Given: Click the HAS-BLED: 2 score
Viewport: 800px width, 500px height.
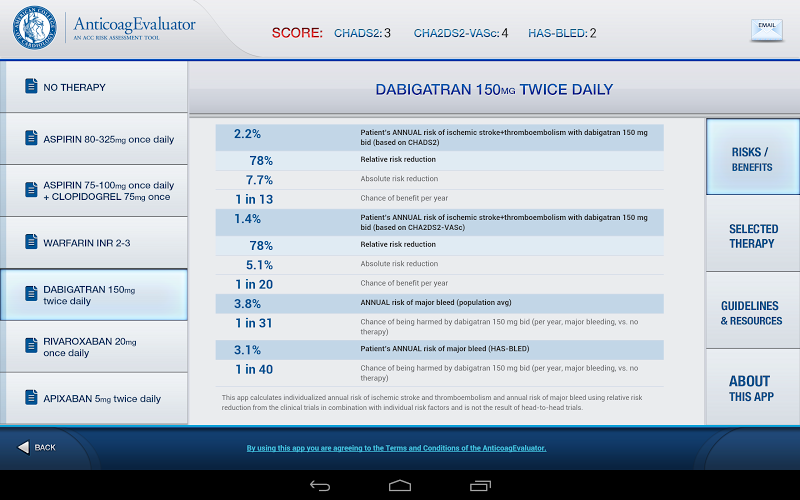Looking at the screenshot, I should 562,33.
